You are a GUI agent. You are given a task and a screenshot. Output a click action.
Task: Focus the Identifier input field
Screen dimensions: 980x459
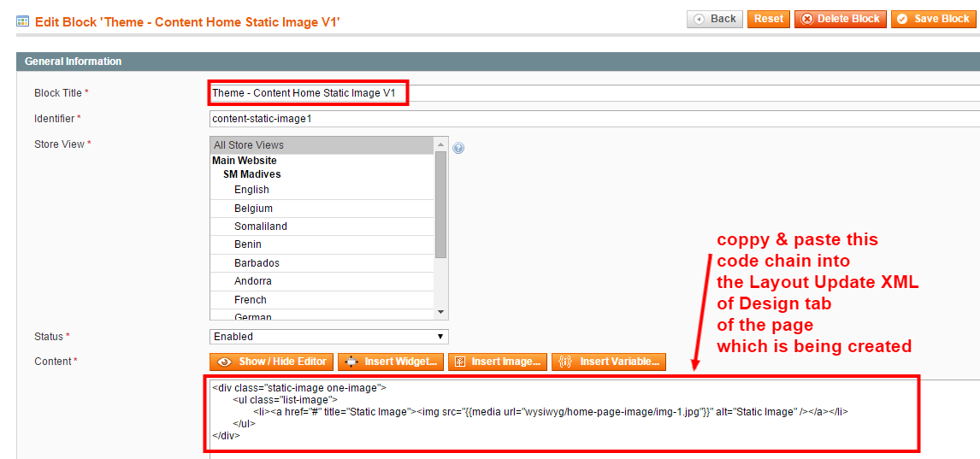(x=594, y=119)
